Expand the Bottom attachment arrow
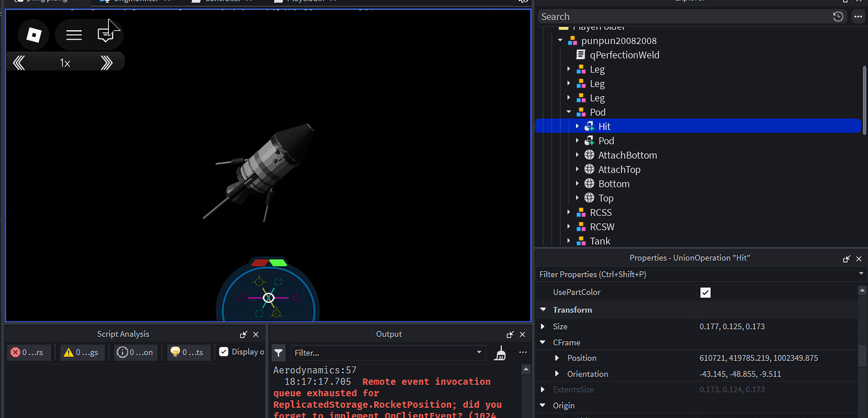The image size is (868, 418). point(577,184)
